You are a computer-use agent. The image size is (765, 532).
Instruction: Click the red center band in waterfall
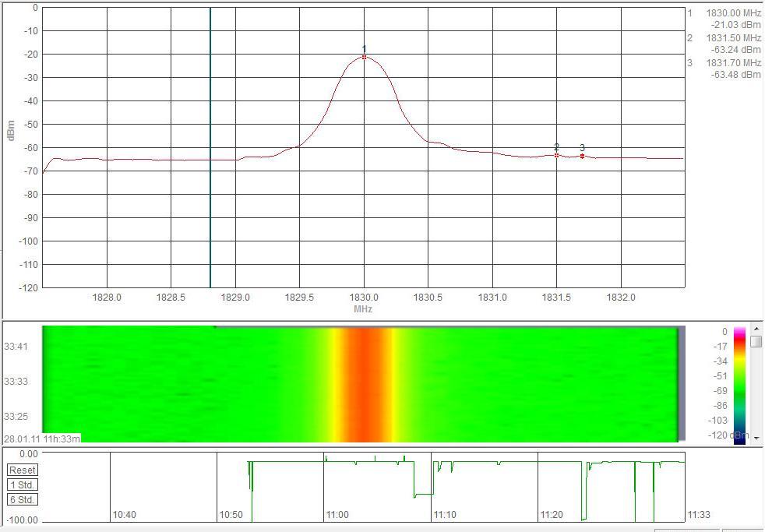click(x=365, y=385)
